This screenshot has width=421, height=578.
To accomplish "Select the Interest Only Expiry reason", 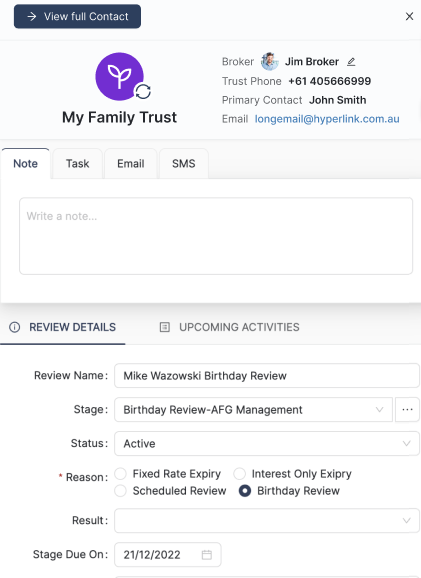I will [239, 474].
